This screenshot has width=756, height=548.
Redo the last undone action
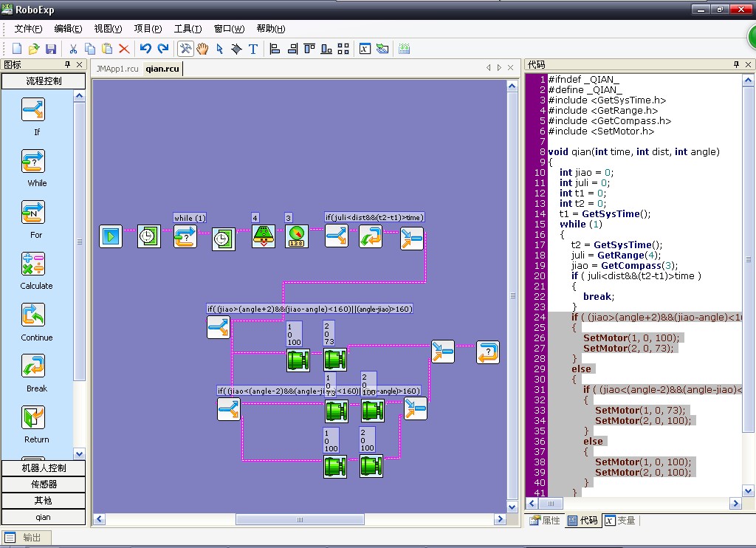coord(163,49)
